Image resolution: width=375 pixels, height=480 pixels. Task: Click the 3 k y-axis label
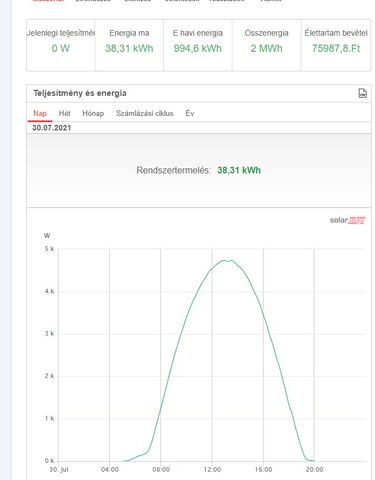pyautogui.click(x=49, y=334)
